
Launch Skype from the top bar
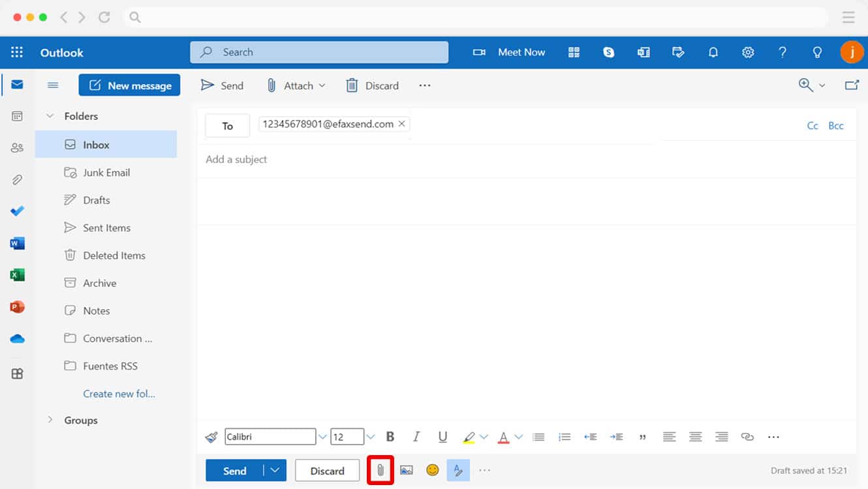609,52
